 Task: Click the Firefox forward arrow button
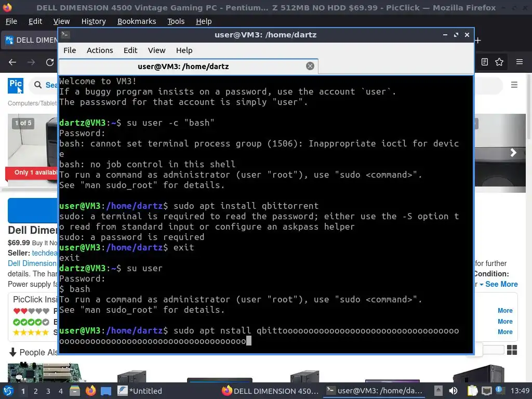(x=31, y=62)
